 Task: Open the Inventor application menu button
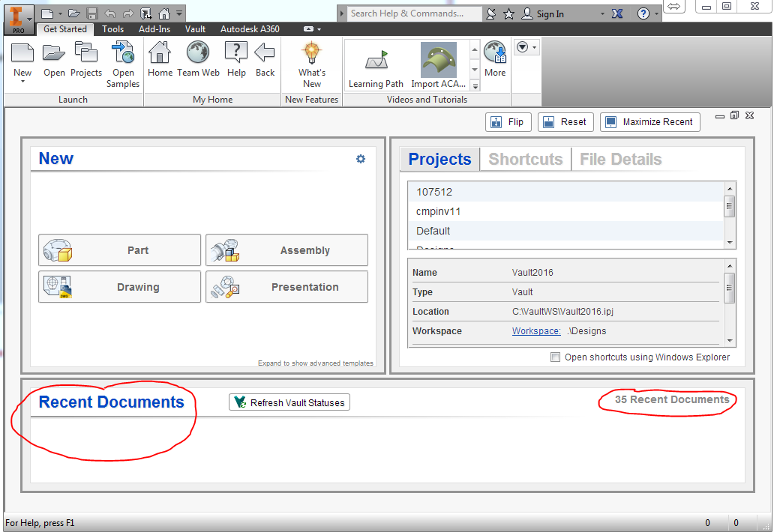tap(19, 19)
